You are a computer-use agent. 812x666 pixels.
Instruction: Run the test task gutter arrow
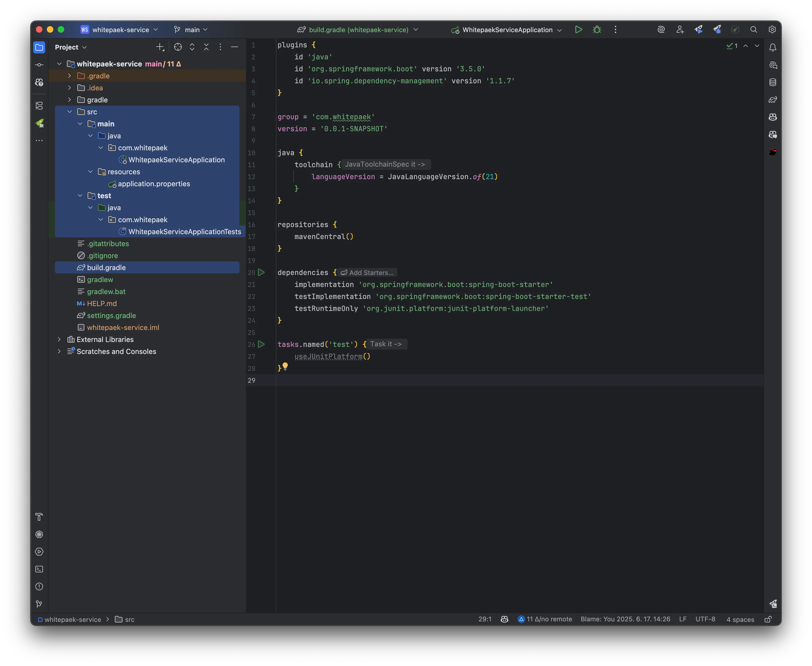tap(261, 344)
